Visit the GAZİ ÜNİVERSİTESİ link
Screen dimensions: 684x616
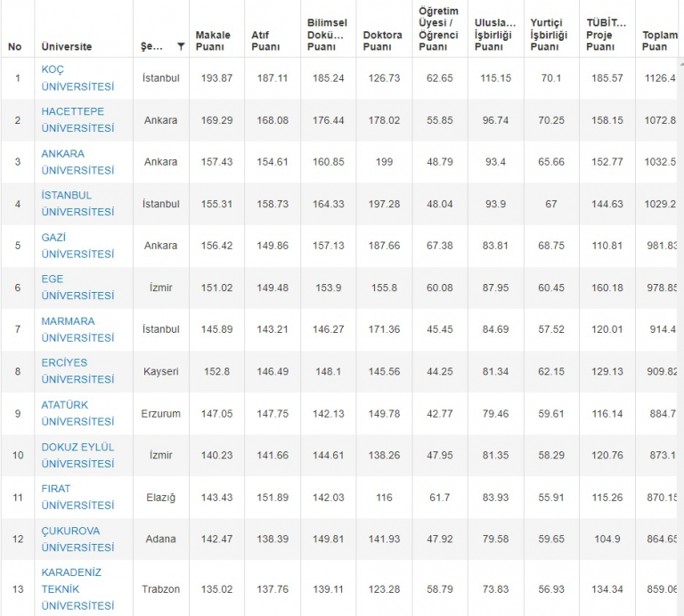(x=77, y=246)
